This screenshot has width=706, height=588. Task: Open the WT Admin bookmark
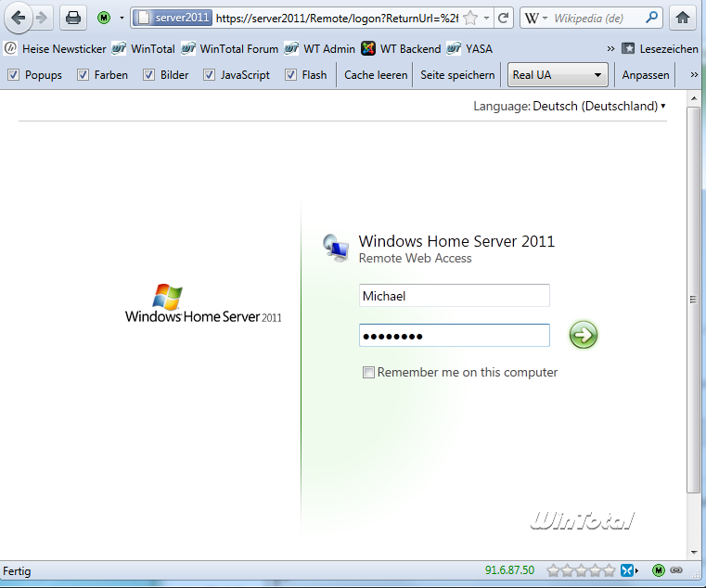(x=320, y=48)
